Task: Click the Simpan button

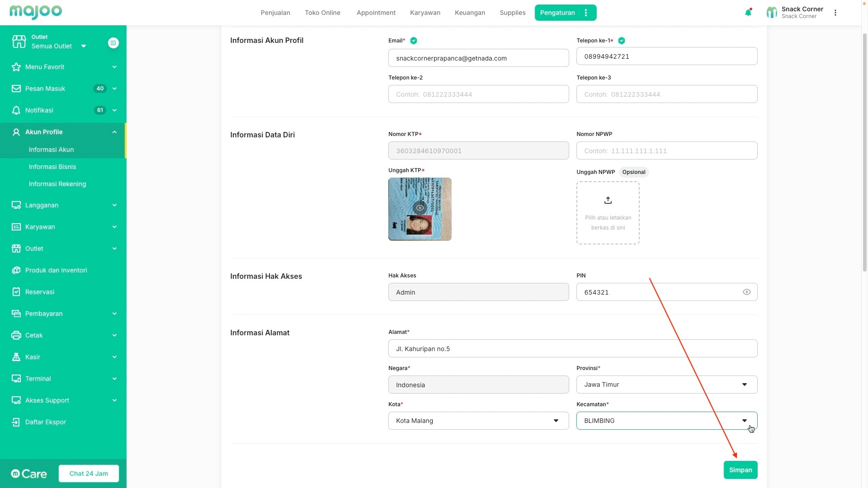Action: pos(740,470)
